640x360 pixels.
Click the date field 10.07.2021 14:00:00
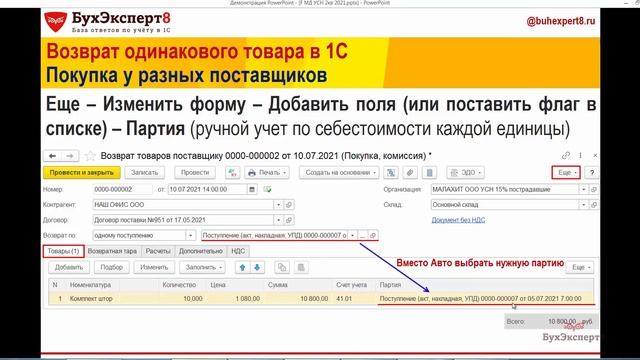point(207,189)
